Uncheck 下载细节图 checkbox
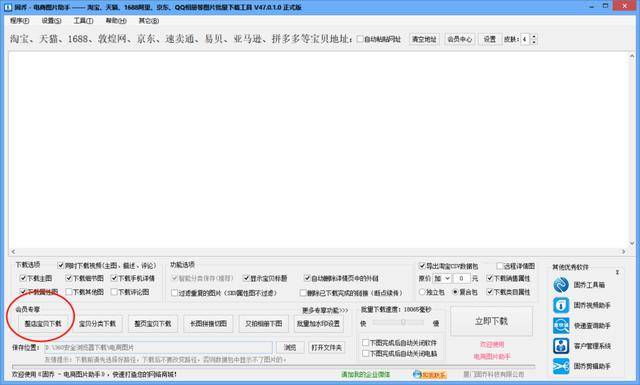The height and width of the screenshot is (385, 640). pos(69,278)
